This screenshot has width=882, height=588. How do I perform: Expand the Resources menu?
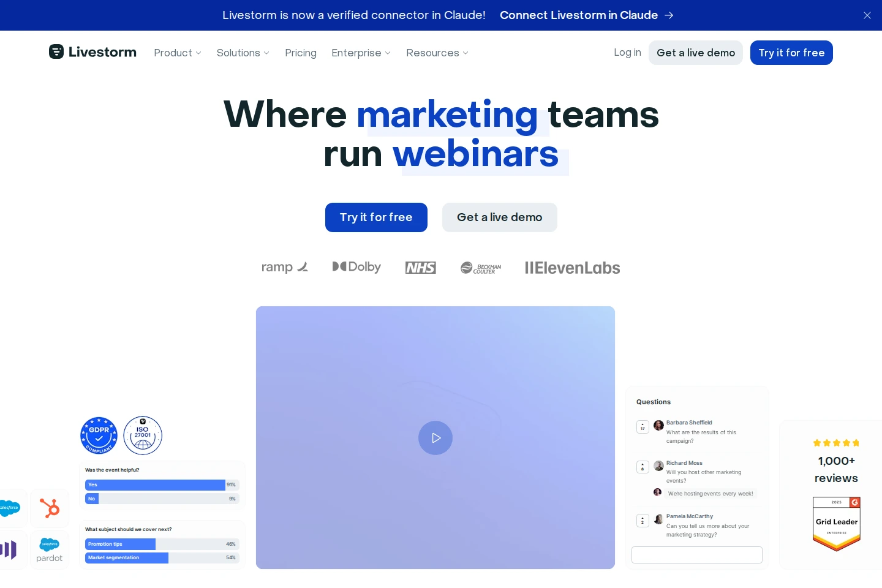[x=437, y=53]
